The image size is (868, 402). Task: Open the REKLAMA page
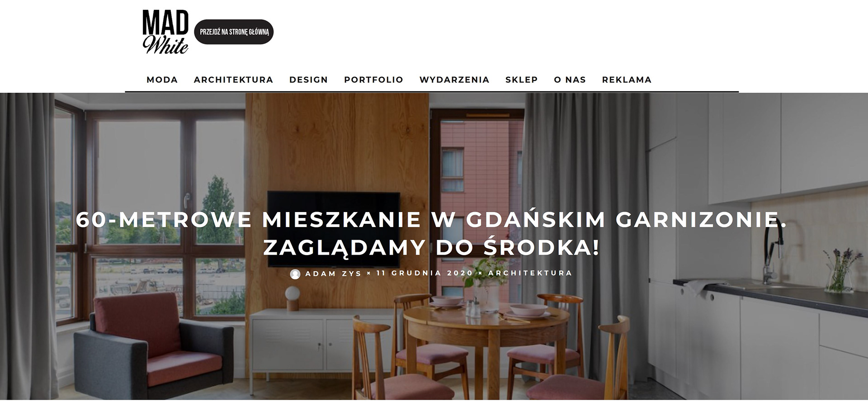(x=627, y=80)
